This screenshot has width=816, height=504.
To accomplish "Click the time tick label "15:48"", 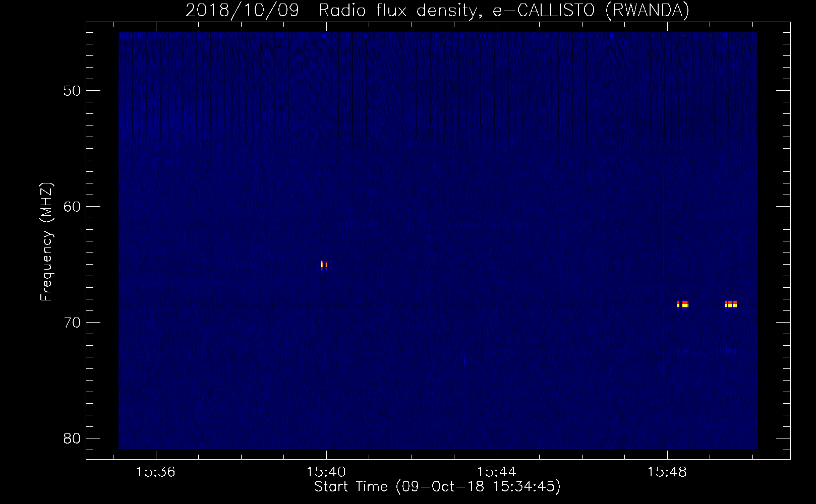I will (667, 472).
